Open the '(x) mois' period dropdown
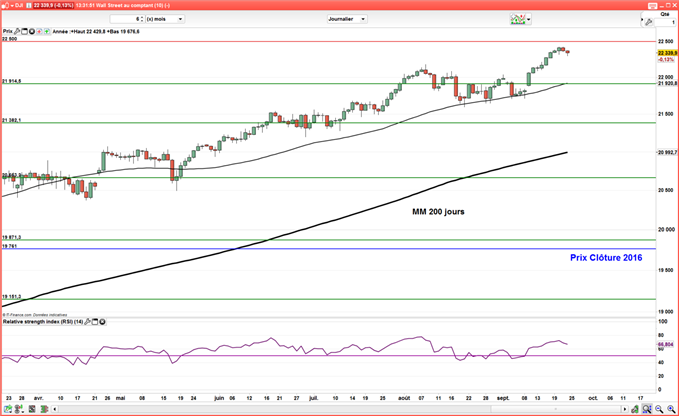The height and width of the screenshot is (416, 679). point(165,19)
